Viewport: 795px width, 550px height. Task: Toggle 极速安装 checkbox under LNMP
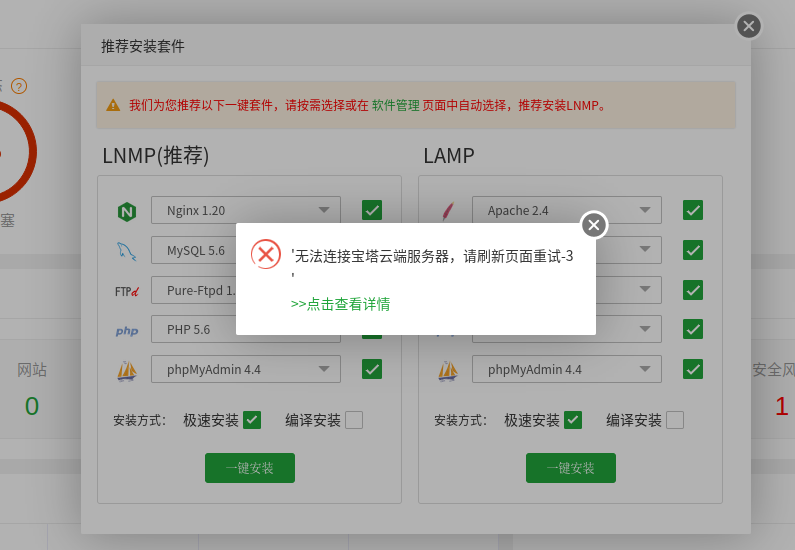pos(252,420)
